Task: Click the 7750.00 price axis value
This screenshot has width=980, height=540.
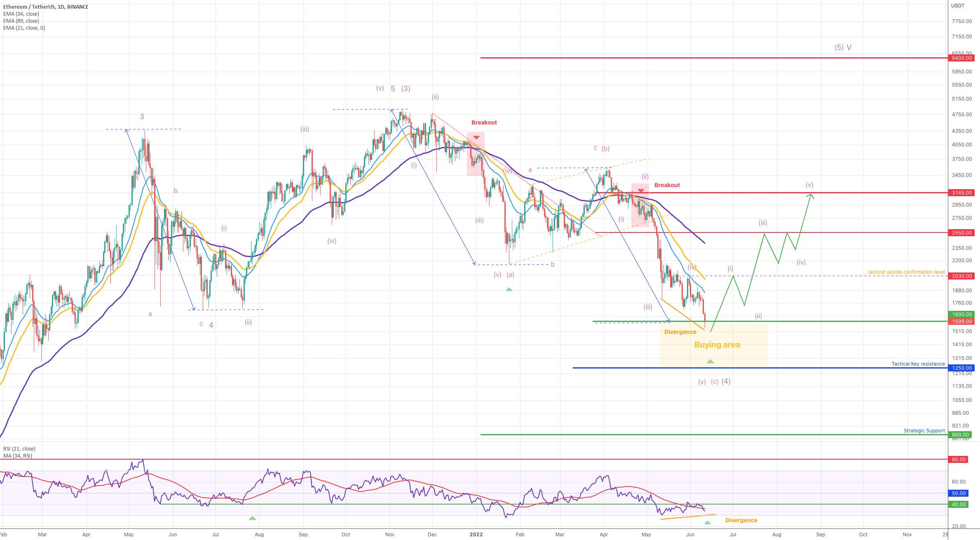Action: pyautogui.click(x=962, y=21)
